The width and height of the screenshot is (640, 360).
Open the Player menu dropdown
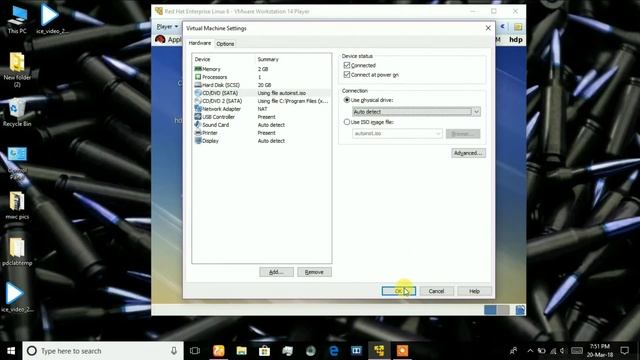click(x=167, y=27)
